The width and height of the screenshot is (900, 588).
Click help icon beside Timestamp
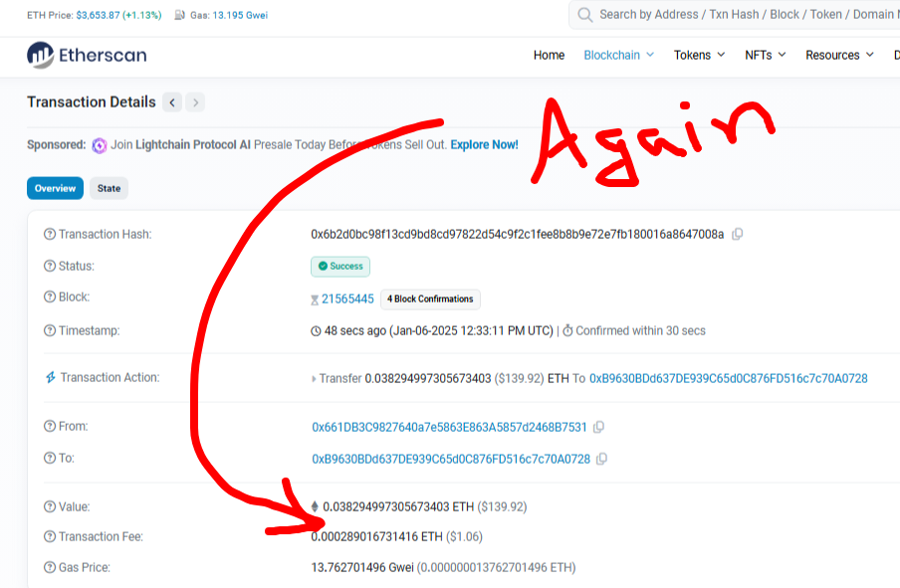50,331
